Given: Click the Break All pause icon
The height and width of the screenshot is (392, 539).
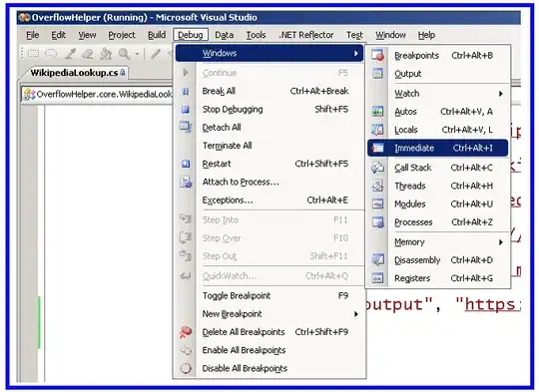Looking at the screenshot, I should [x=186, y=91].
